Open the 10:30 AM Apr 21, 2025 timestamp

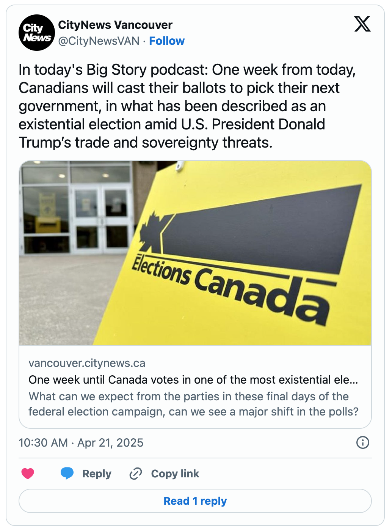coord(81,443)
